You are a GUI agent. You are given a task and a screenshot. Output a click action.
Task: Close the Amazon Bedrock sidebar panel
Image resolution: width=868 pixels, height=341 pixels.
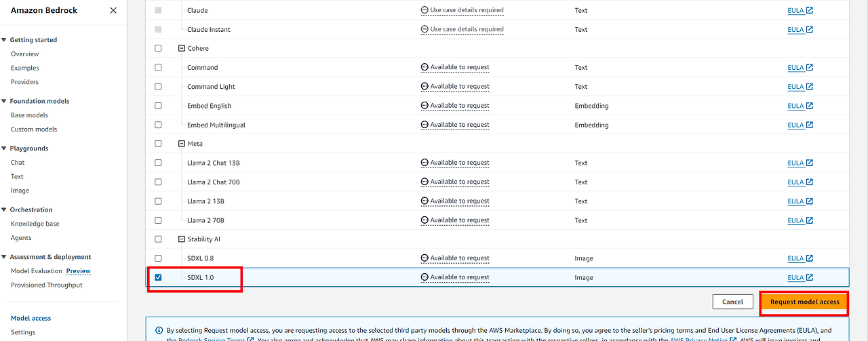113,10
